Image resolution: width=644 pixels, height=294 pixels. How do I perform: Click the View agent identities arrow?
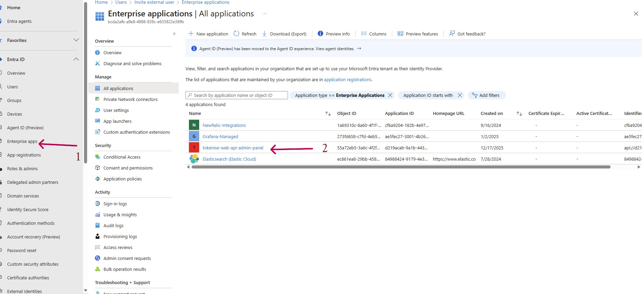coord(359,48)
